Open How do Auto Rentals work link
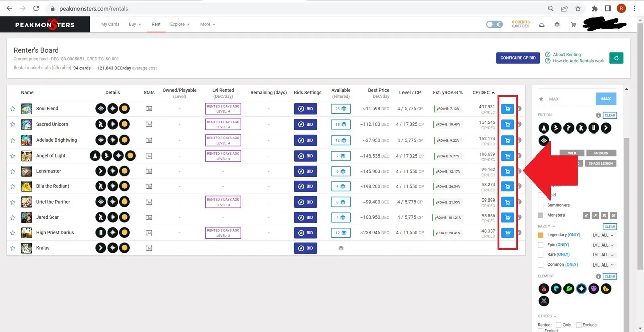The image size is (644, 332). [579, 61]
